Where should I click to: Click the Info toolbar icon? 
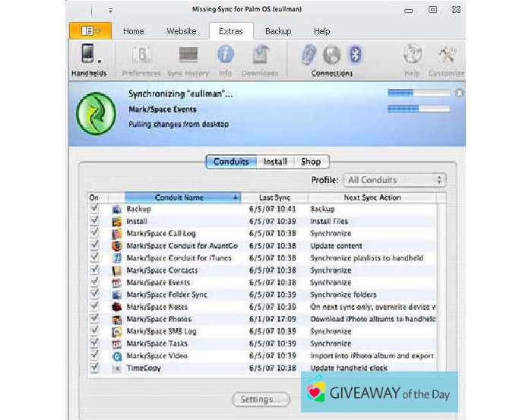tap(226, 55)
